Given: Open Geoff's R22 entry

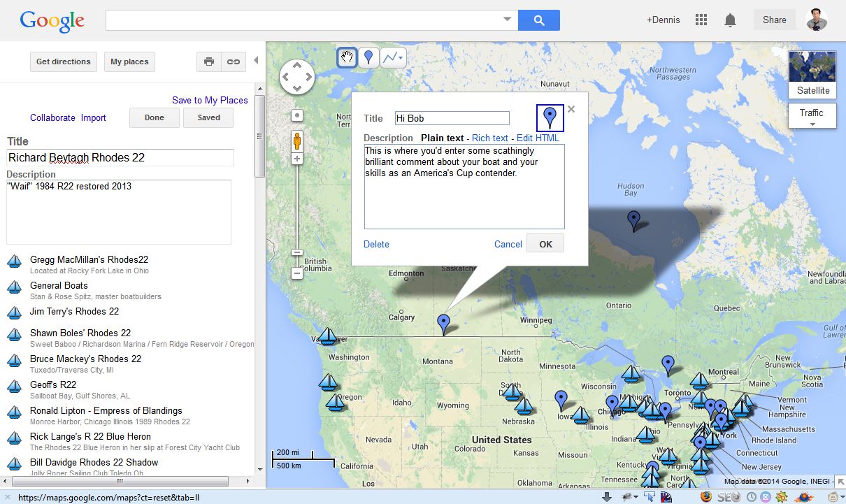Looking at the screenshot, I should coord(53,384).
